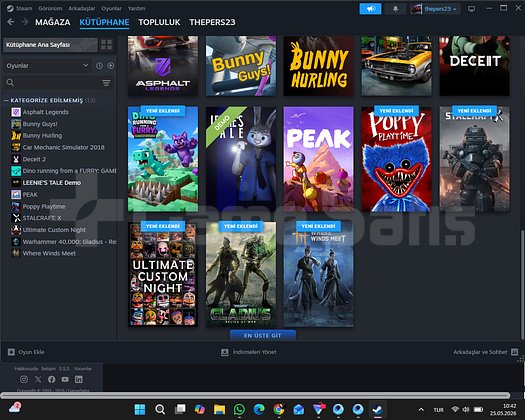Viewport: 525px width, 420px height.
Task: Open the YouTube link icon
Action: point(65,379)
